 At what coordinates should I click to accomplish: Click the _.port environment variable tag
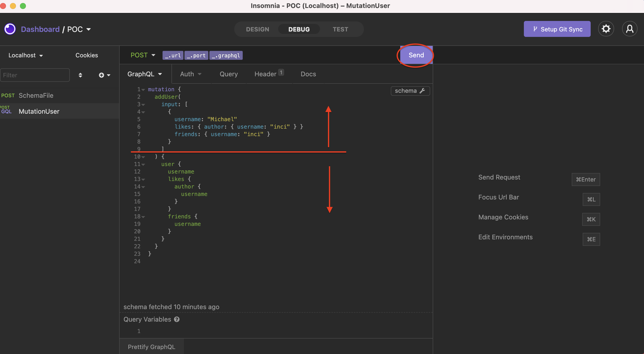click(196, 55)
